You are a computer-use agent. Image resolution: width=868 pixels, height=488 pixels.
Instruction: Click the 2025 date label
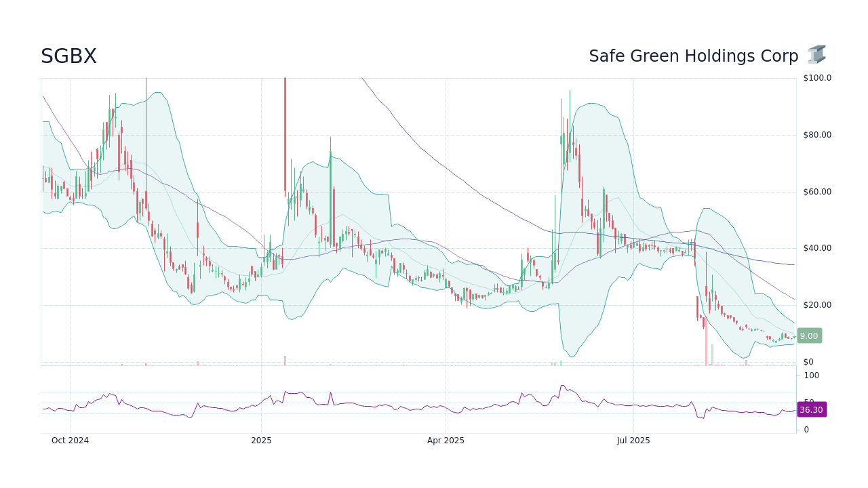pyautogui.click(x=260, y=441)
